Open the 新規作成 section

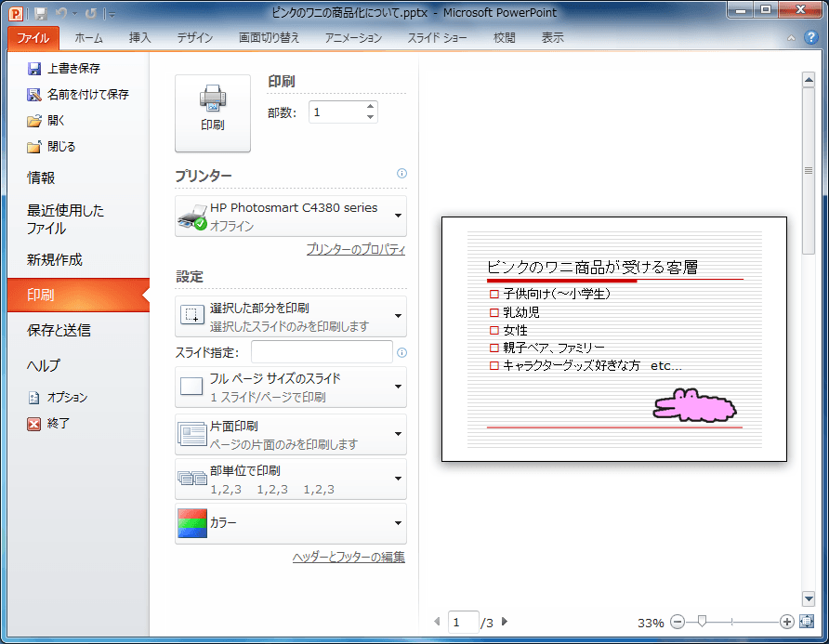55,260
